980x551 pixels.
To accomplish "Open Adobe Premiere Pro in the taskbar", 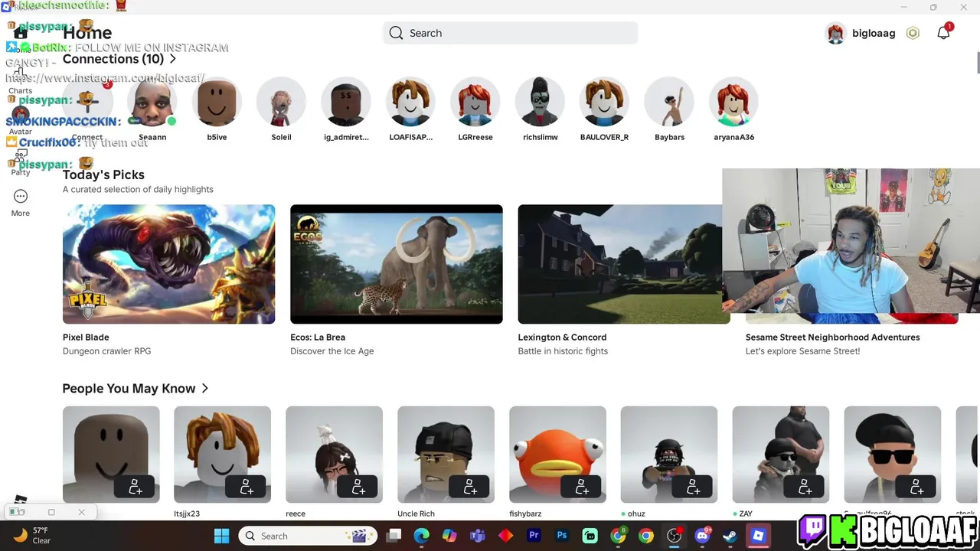I will 534,536.
